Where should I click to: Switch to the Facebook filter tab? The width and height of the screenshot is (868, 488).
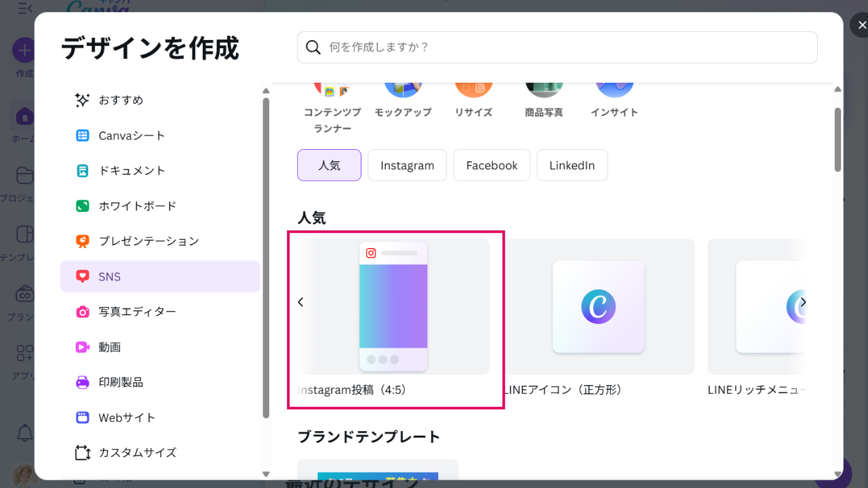pos(492,165)
